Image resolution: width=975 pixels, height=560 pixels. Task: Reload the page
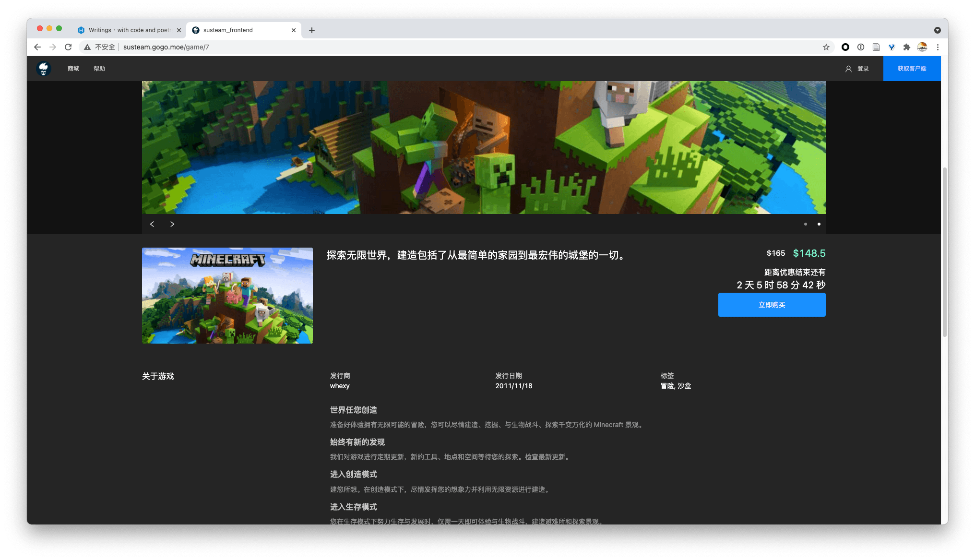point(68,47)
